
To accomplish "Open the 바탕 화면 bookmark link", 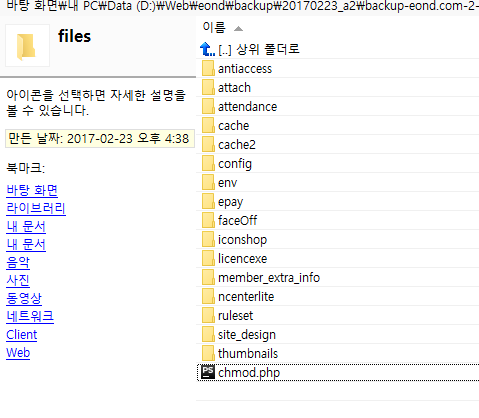I will [x=32, y=190].
